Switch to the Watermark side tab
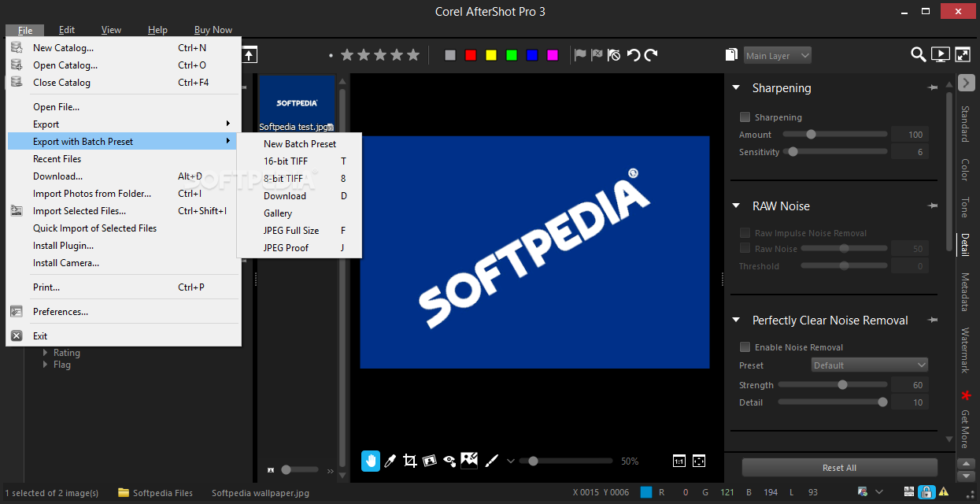This screenshot has height=504, width=980. click(x=964, y=350)
